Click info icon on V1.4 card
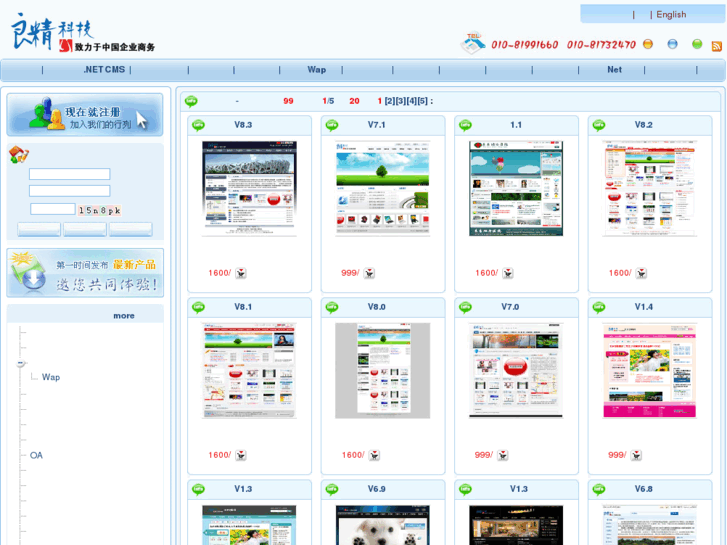727x545 pixels. click(x=599, y=307)
